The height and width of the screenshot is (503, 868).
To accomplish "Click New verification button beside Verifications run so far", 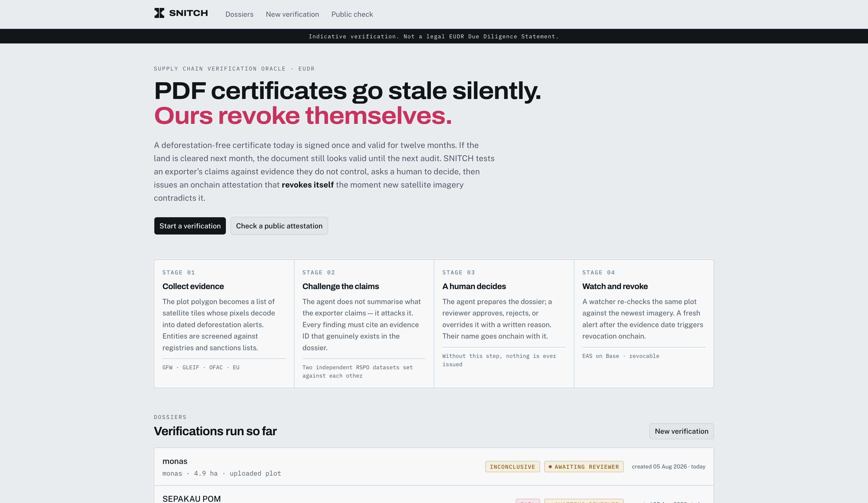I will click(682, 431).
